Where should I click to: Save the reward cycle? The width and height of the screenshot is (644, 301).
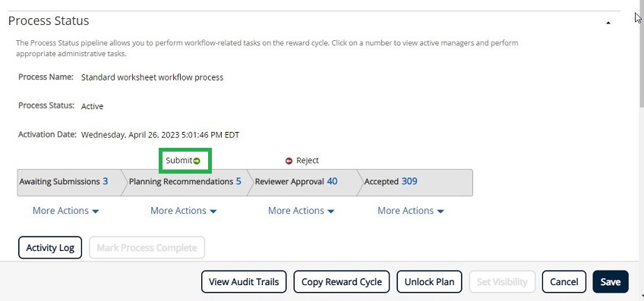point(611,282)
